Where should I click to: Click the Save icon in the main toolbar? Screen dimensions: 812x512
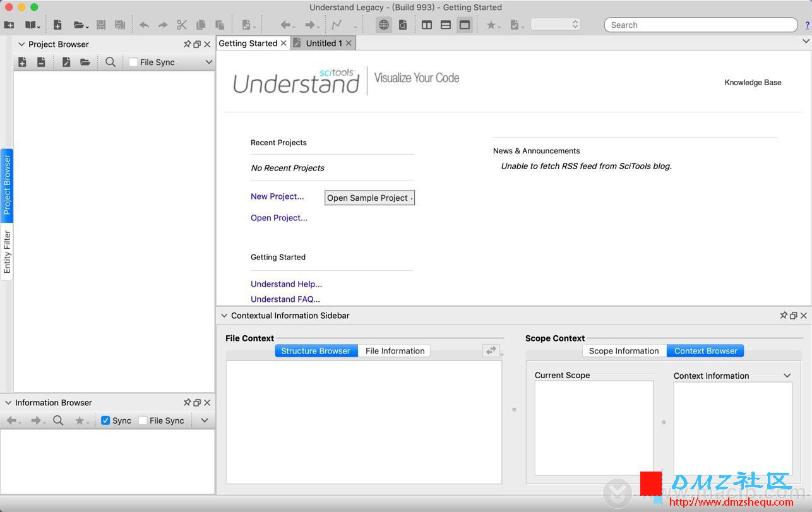click(x=101, y=25)
